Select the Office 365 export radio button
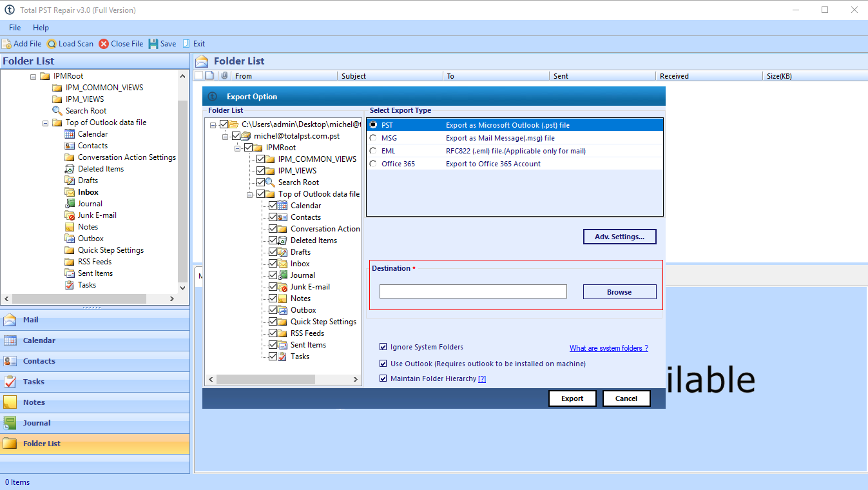 373,164
